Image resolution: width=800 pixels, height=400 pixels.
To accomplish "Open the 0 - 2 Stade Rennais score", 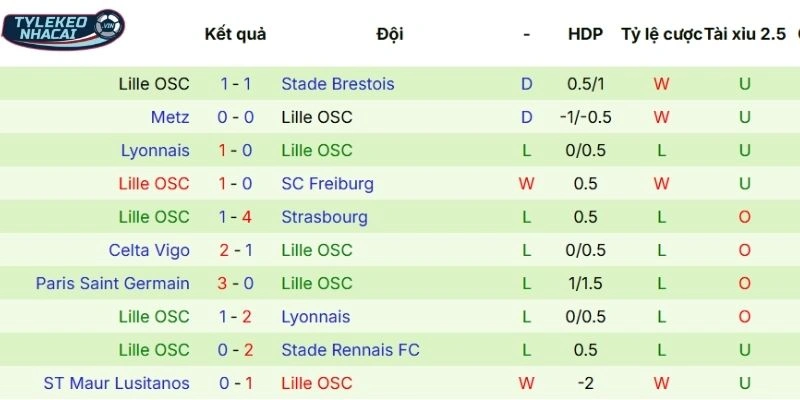I will (x=235, y=350).
